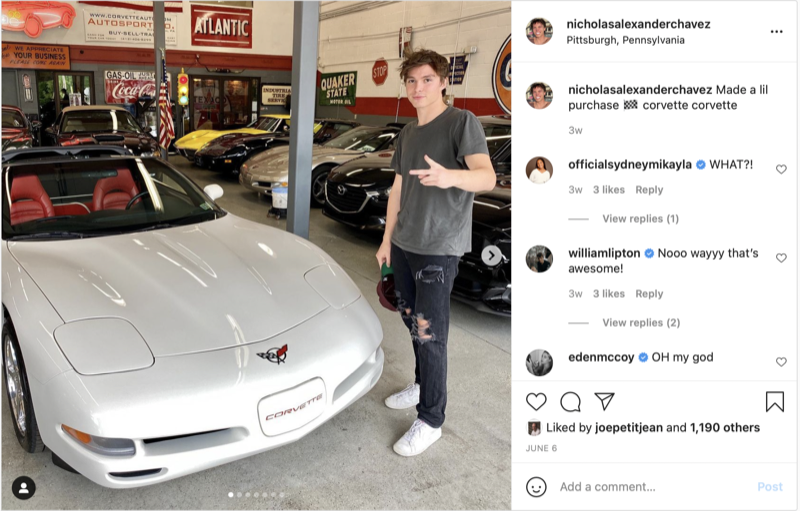Viewport: 800px width, 511px height.
Task: Select the second carousel dot indicator
Action: tap(239, 495)
